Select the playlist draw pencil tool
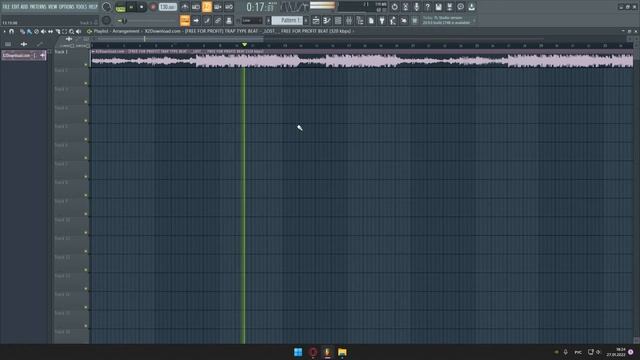Image resolution: width=640 pixels, height=360 pixels. pos(22,31)
